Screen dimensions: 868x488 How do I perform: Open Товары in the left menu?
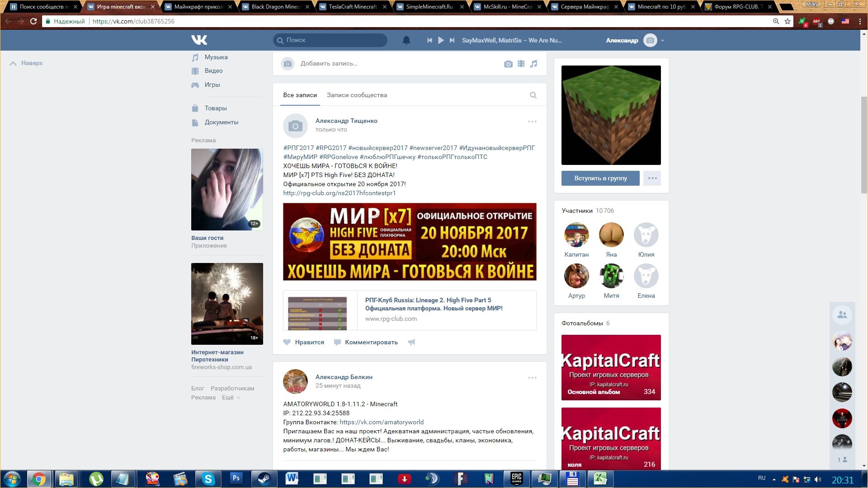coord(215,108)
